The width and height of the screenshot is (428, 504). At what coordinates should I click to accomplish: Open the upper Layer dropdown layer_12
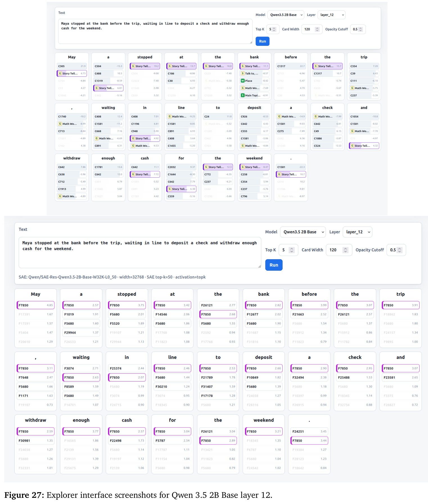pyautogui.click(x=331, y=15)
